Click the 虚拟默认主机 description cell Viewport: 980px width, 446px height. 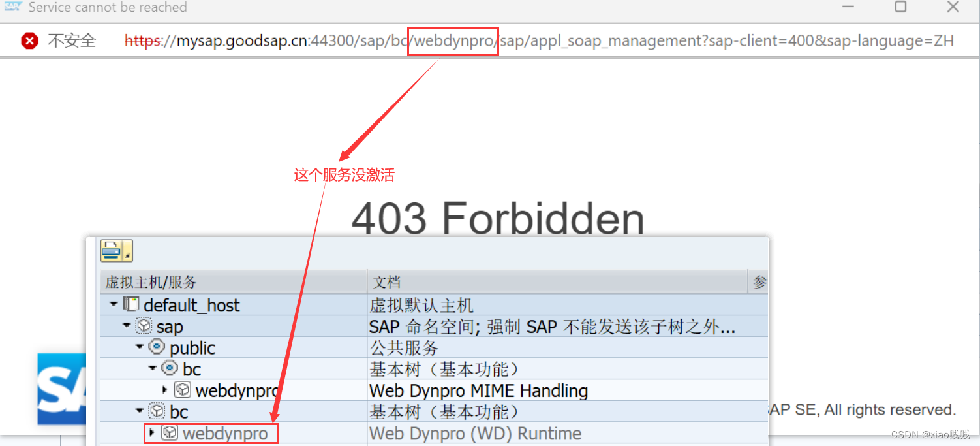[x=421, y=305]
